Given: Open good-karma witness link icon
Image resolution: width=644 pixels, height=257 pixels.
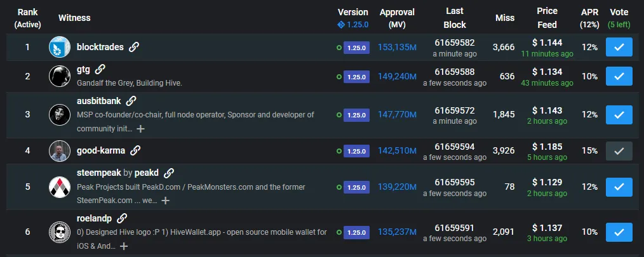Looking at the screenshot, I should click(x=135, y=150).
